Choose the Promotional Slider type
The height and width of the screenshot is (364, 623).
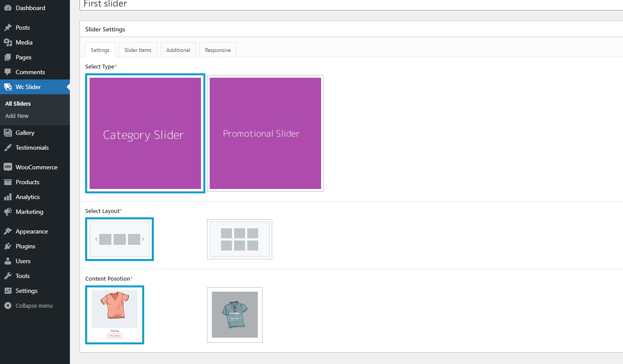(265, 133)
